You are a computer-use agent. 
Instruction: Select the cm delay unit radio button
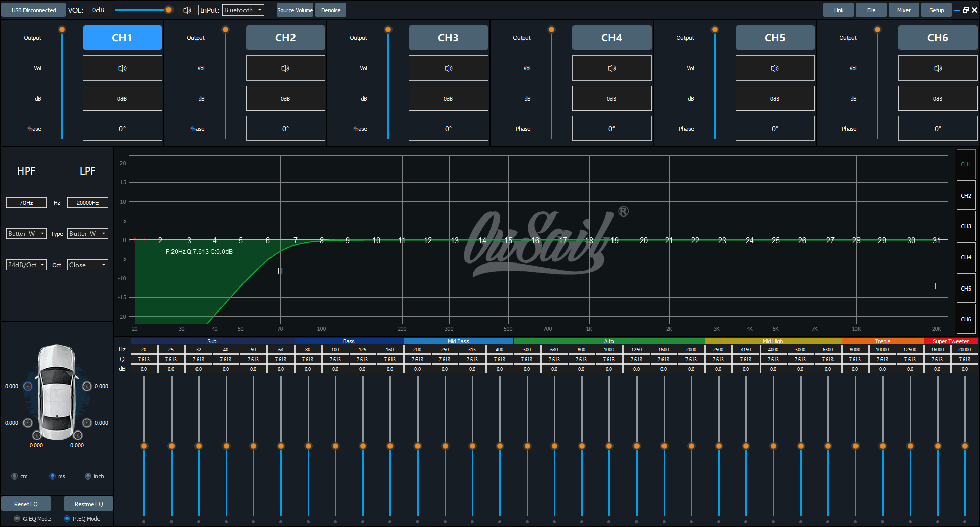click(15, 476)
